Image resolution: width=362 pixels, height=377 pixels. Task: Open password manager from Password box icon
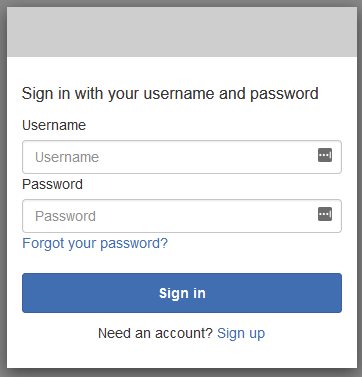coord(325,214)
